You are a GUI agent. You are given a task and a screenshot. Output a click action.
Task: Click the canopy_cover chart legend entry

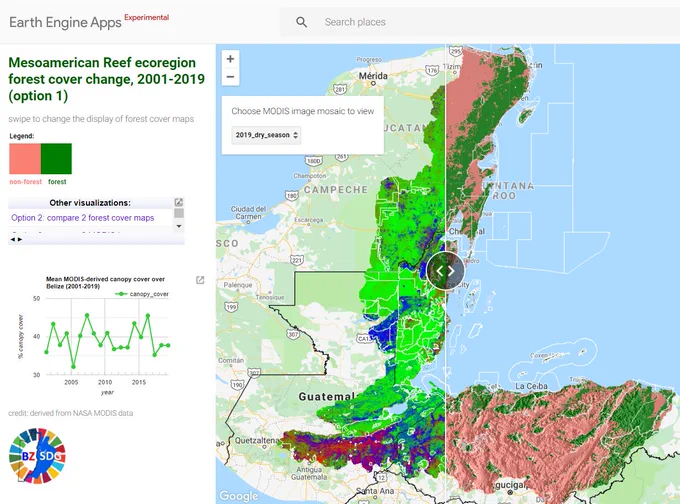point(142,294)
